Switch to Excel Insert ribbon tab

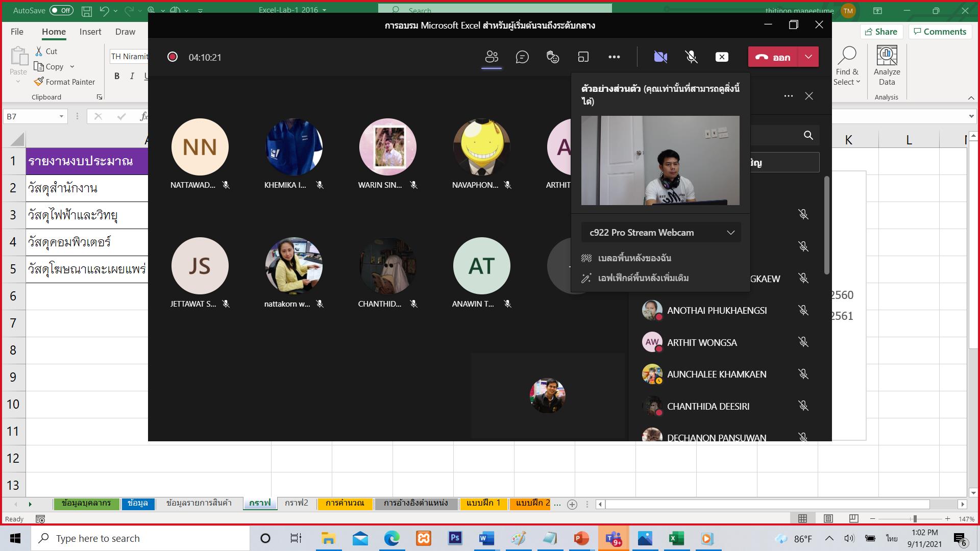point(90,32)
